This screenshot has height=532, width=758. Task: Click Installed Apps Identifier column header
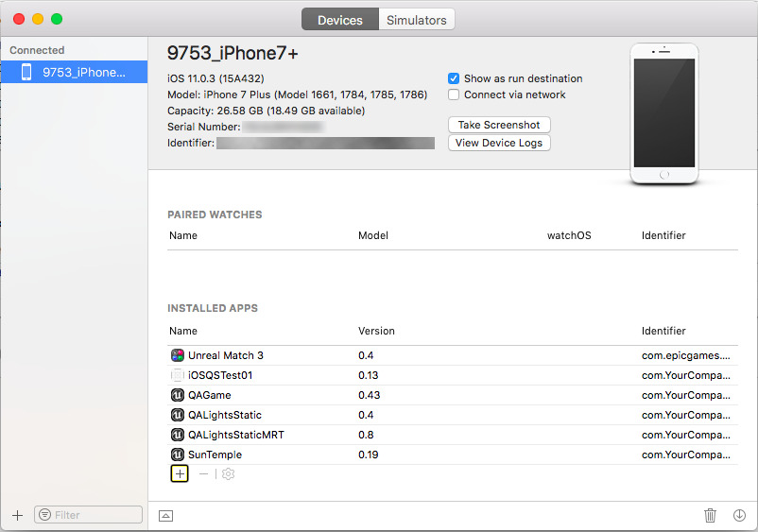663,331
